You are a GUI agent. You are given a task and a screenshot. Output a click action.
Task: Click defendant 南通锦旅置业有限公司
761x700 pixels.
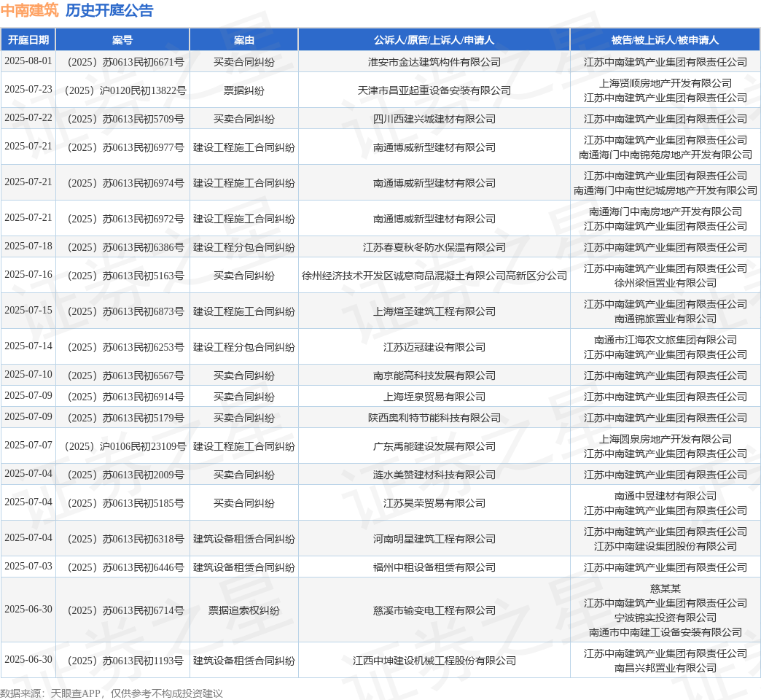click(665, 319)
